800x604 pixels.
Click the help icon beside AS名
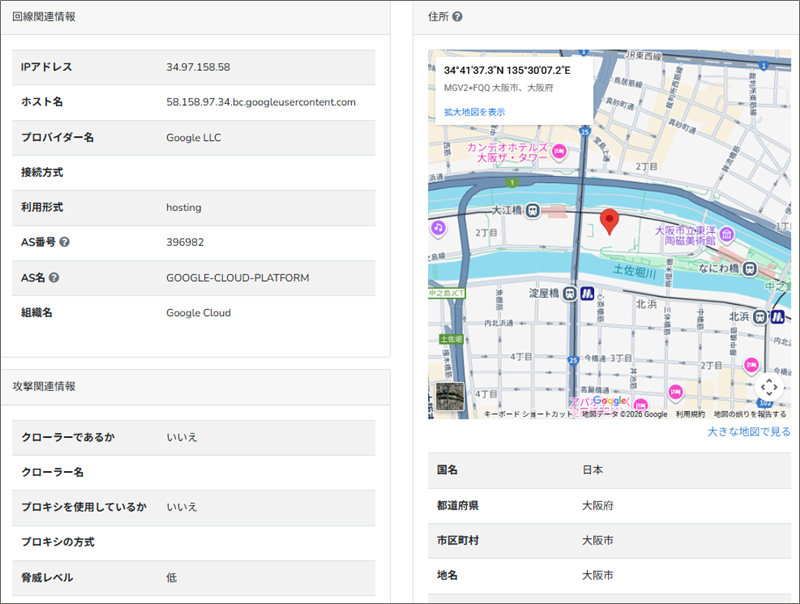coord(54,277)
